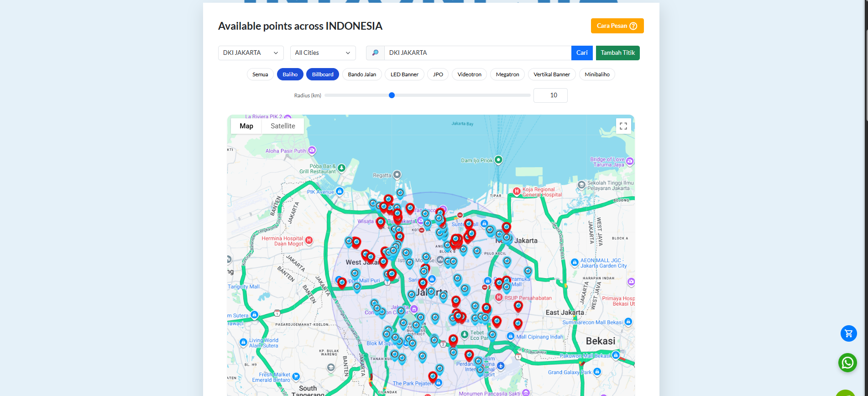Open the DKI JAKARTA province dropdown
This screenshot has width=868, height=396.
click(x=251, y=53)
